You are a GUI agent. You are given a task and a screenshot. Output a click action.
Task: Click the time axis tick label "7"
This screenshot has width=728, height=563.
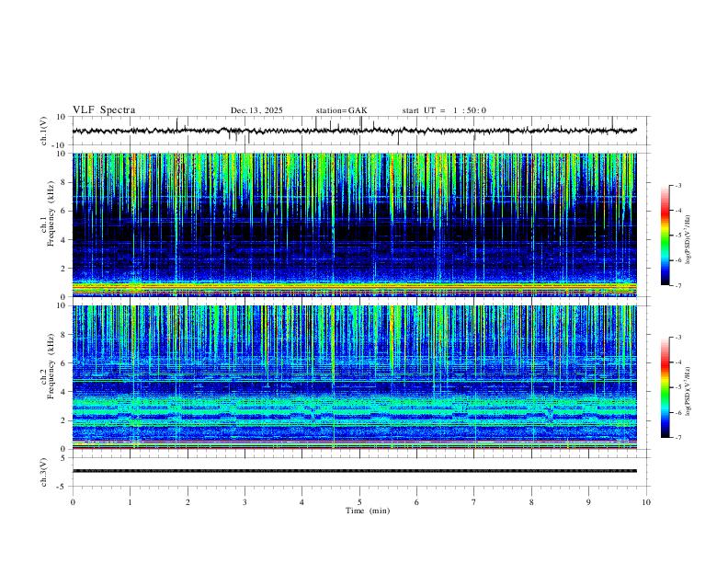tap(474, 502)
